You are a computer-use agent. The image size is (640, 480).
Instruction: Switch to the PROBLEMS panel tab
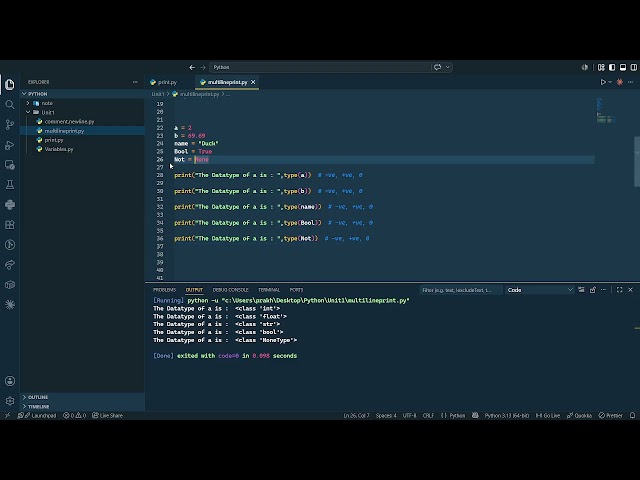click(164, 290)
